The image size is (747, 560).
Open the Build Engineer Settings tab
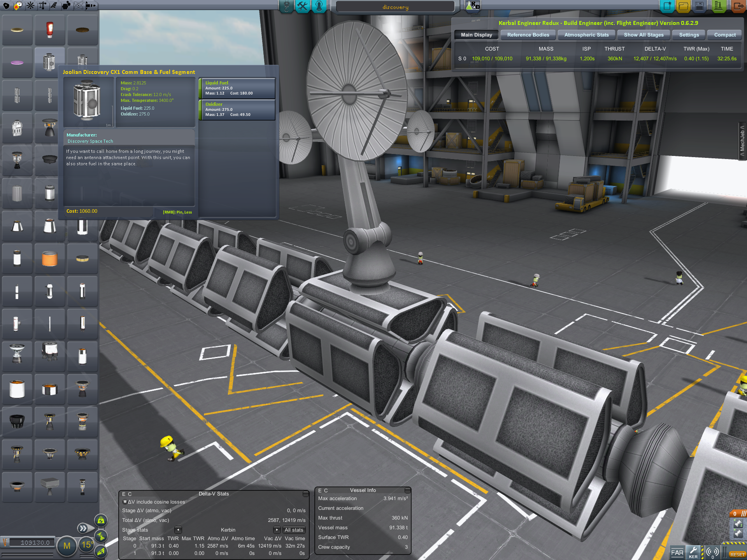[x=689, y=35]
